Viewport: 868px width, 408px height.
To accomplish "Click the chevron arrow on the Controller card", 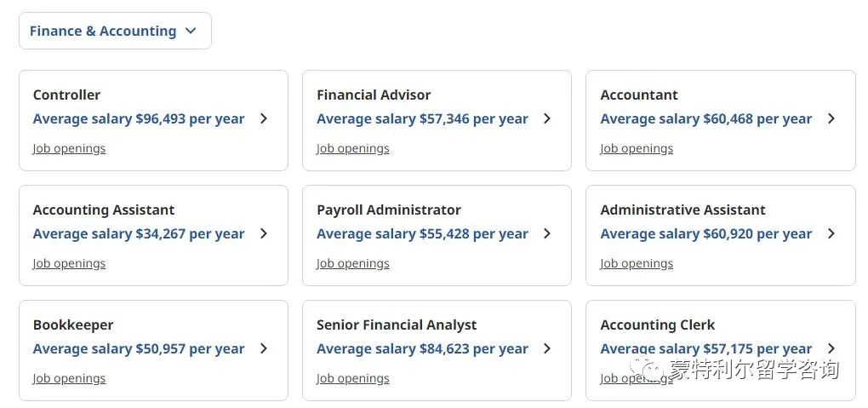I will (264, 118).
